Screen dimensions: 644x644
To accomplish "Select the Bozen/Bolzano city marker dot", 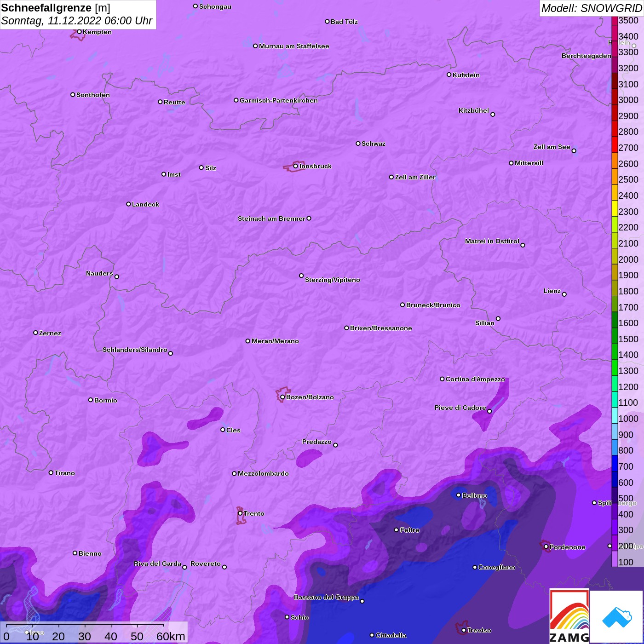I will click(x=282, y=397).
